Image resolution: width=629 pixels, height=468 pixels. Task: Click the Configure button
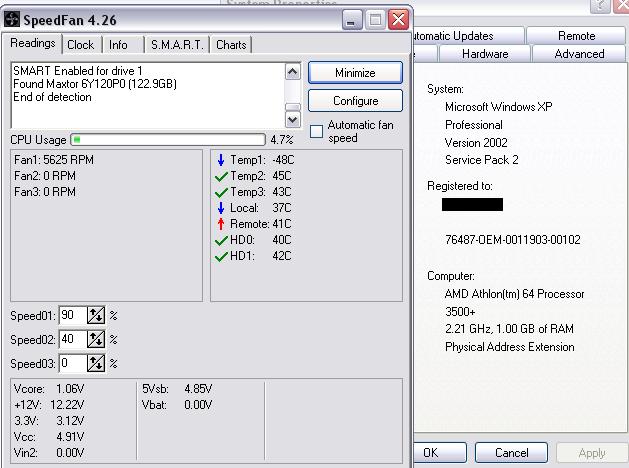(355, 101)
